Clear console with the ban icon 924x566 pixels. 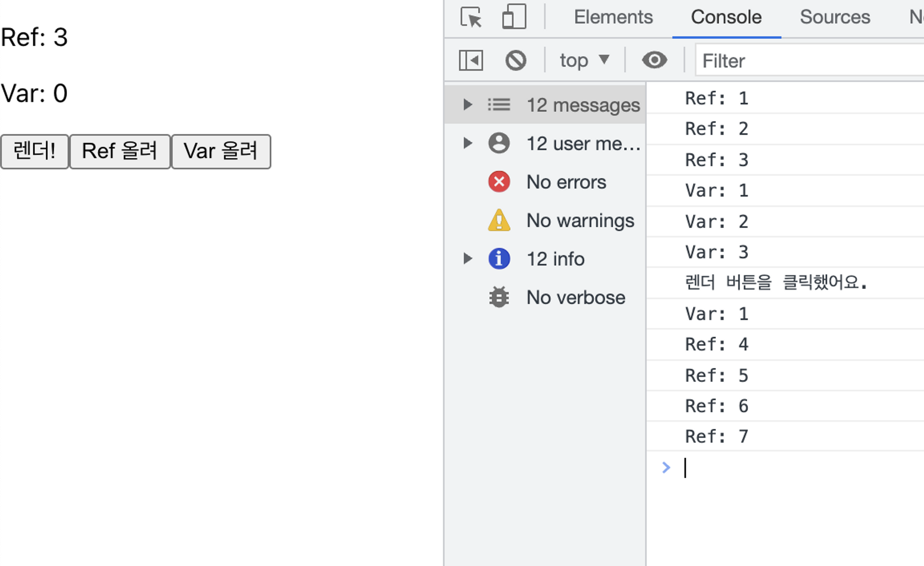[516, 60]
